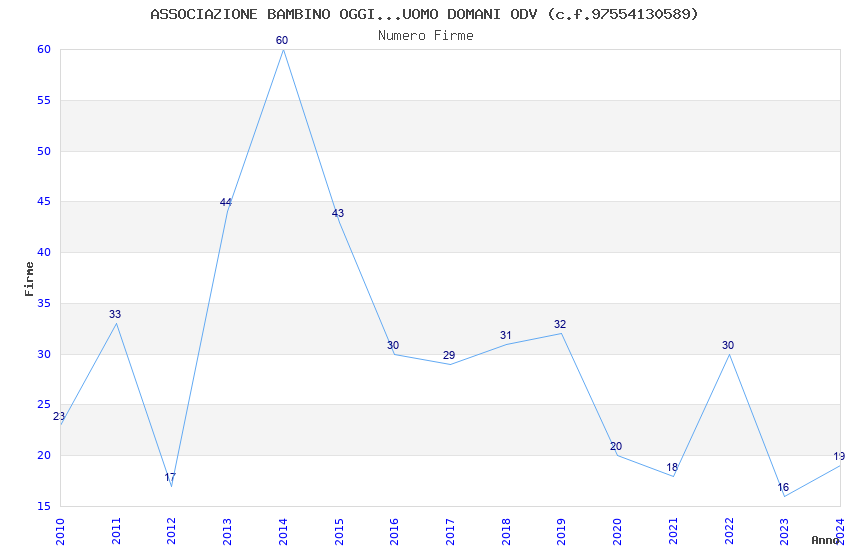The width and height of the screenshot is (850, 550).
Task: Click the x-axis year 2018
Action: pos(506,532)
